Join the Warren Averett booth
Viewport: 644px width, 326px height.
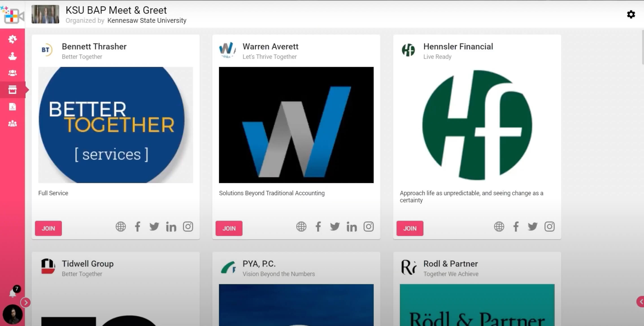(229, 228)
